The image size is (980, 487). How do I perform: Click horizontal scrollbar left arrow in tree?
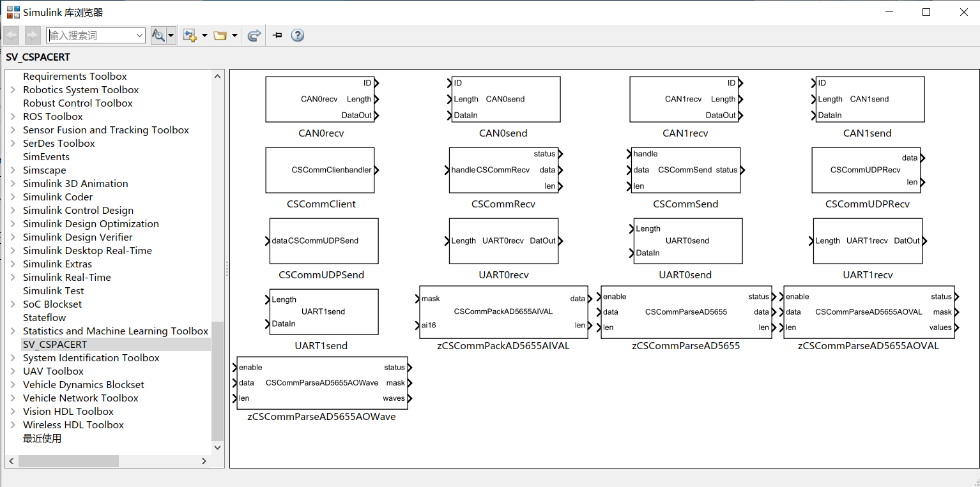[x=11, y=461]
